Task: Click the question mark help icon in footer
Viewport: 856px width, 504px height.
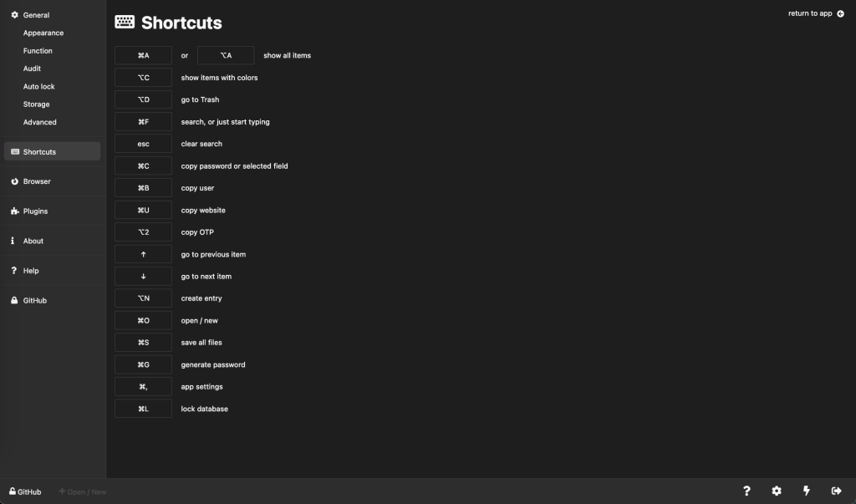Action: click(746, 491)
